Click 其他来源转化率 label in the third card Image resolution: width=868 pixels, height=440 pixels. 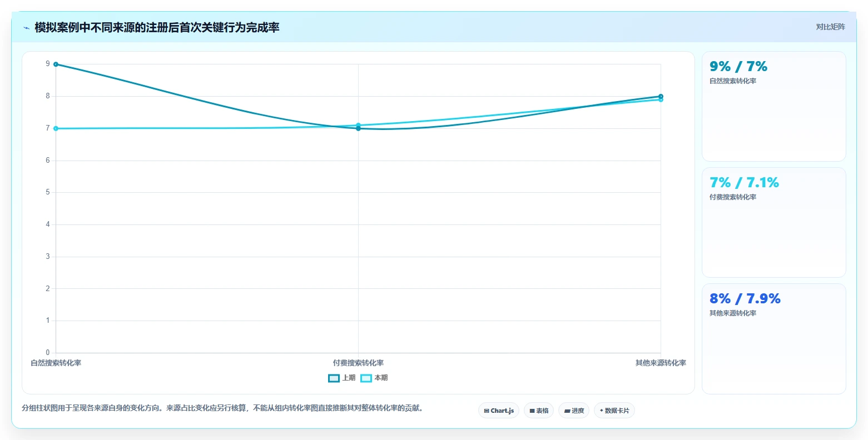[x=733, y=313]
